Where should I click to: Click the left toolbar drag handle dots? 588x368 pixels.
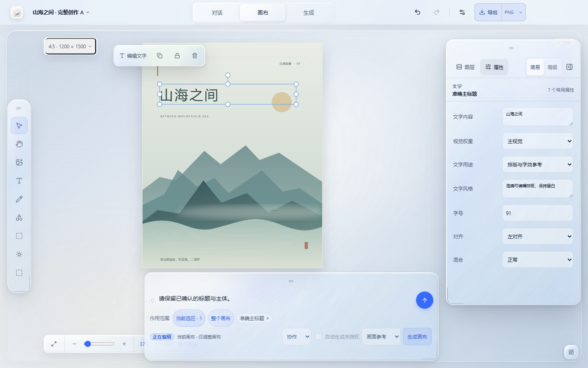(19, 108)
